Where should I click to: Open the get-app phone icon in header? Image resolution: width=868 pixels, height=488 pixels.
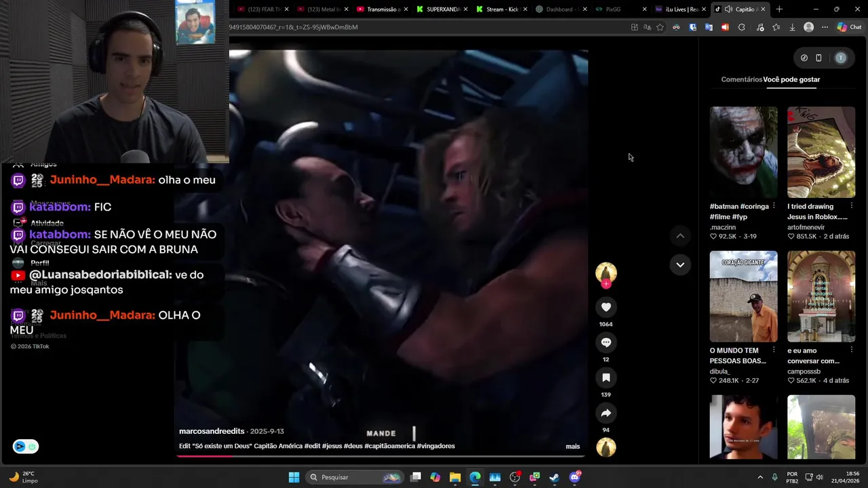(x=818, y=58)
